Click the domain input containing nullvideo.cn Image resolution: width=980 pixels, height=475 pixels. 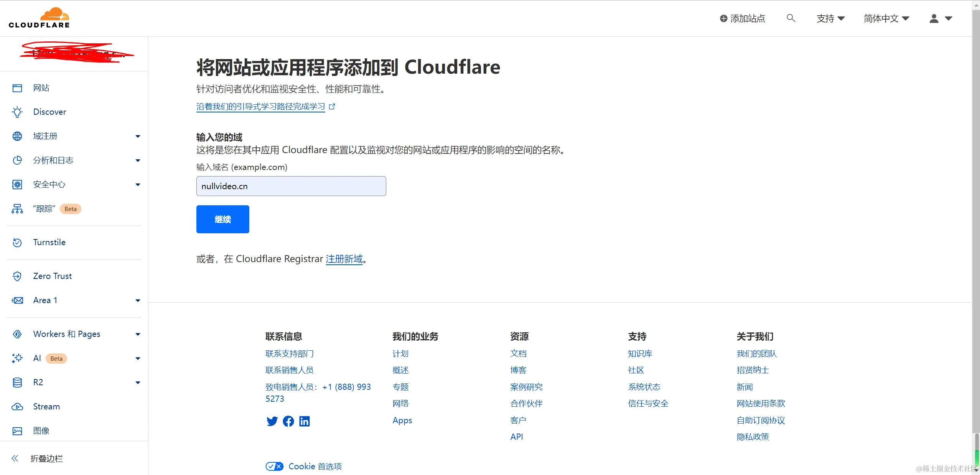(x=291, y=186)
